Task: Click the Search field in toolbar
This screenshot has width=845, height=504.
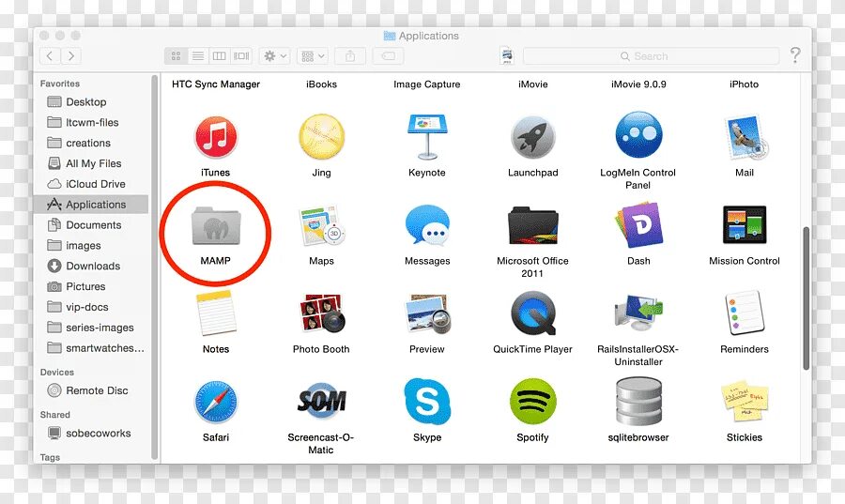Action: tap(651, 56)
